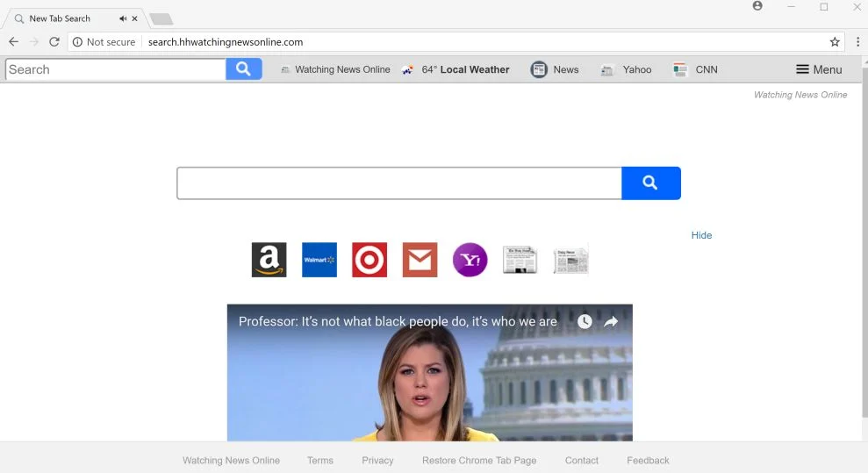Open the Daily News newspaper shortcut icon
The image size is (868, 473).
pyautogui.click(x=570, y=260)
